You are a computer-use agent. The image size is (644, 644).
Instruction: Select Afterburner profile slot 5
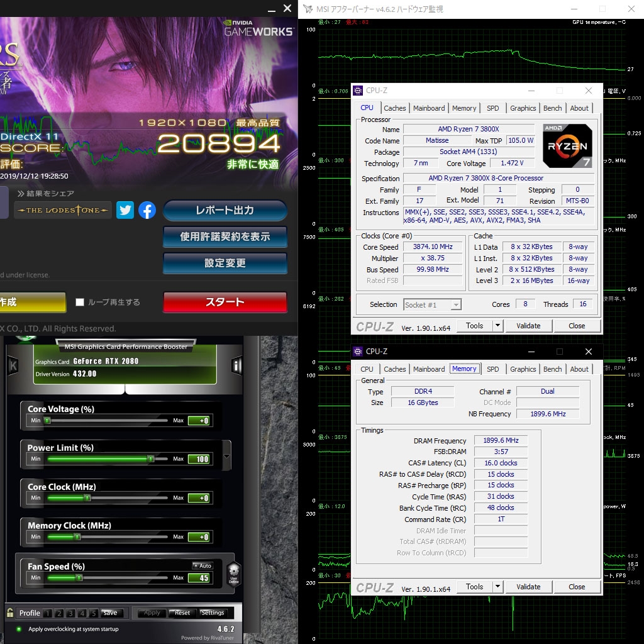click(x=94, y=613)
